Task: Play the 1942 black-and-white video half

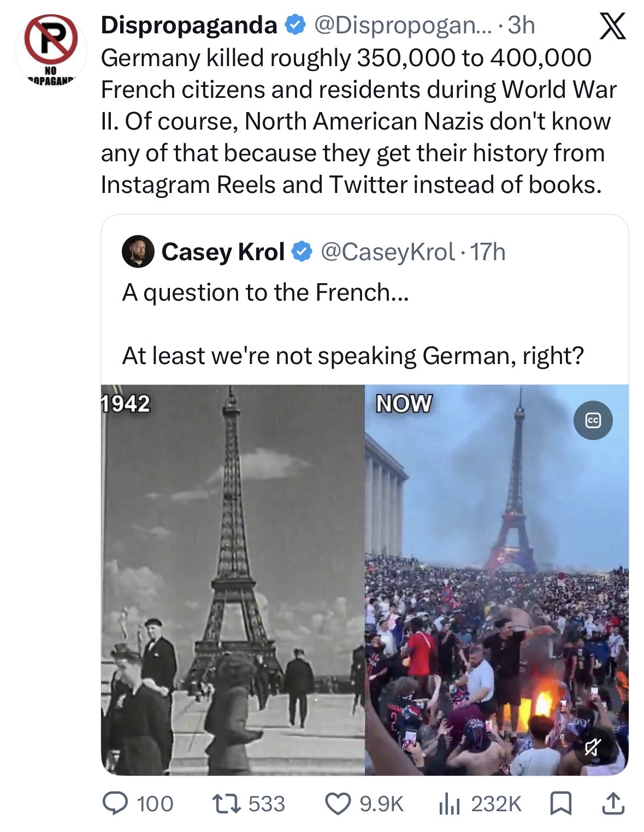Action: pyautogui.click(x=233, y=580)
